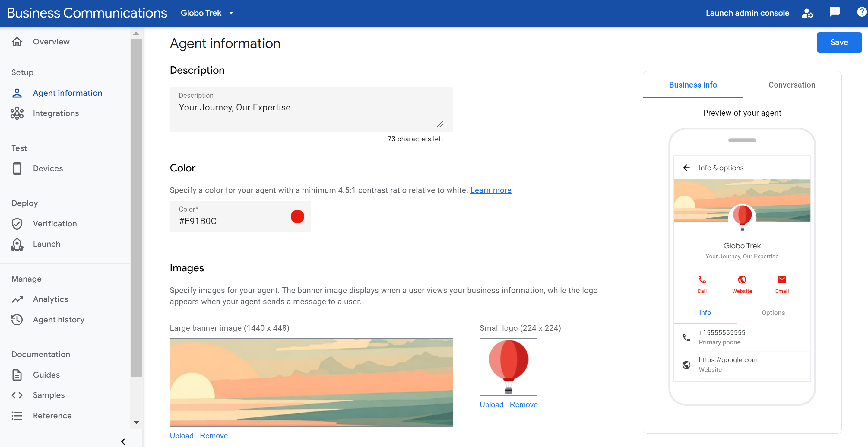Click the Overview home icon
Screen dimensions: 868x447
pos(17,41)
